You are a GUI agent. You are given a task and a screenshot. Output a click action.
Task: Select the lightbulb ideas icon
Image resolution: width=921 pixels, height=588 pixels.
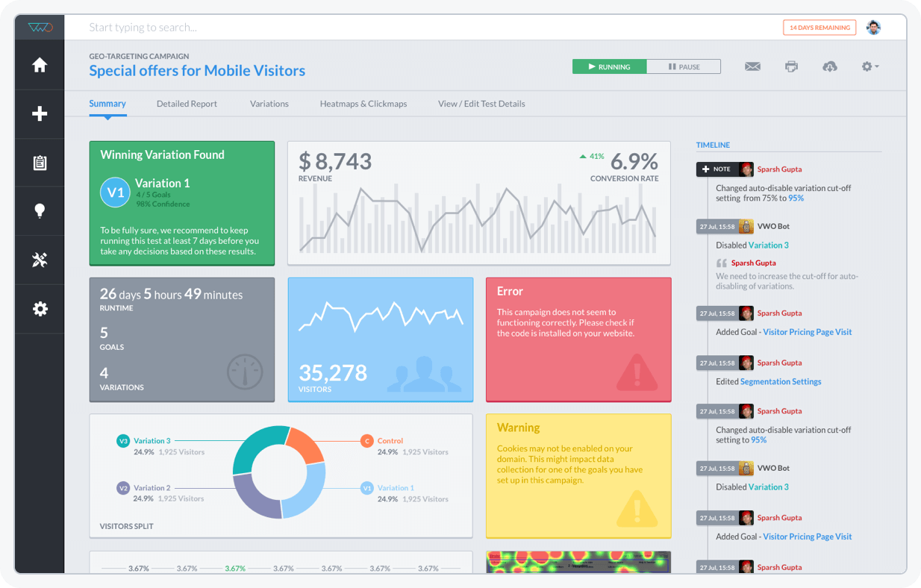tap(39, 210)
